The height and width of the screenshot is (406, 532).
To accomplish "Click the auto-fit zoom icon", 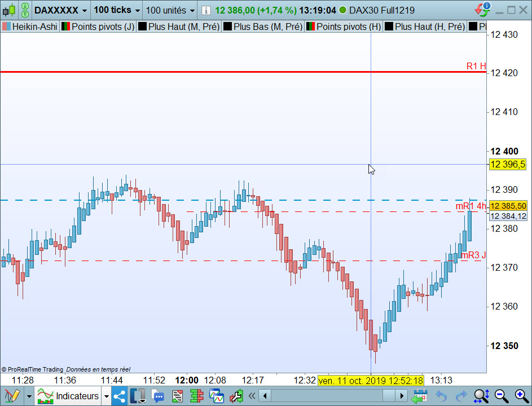I will [x=482, y=396].
